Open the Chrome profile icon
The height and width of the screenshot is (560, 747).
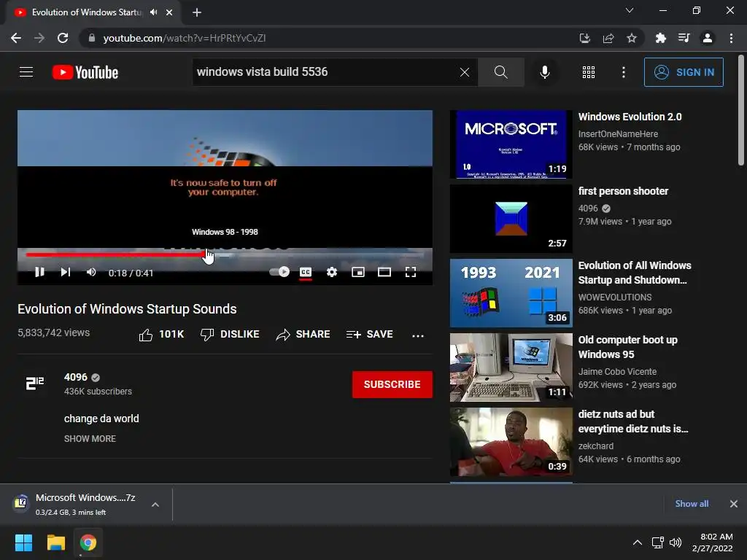(708, 38)
